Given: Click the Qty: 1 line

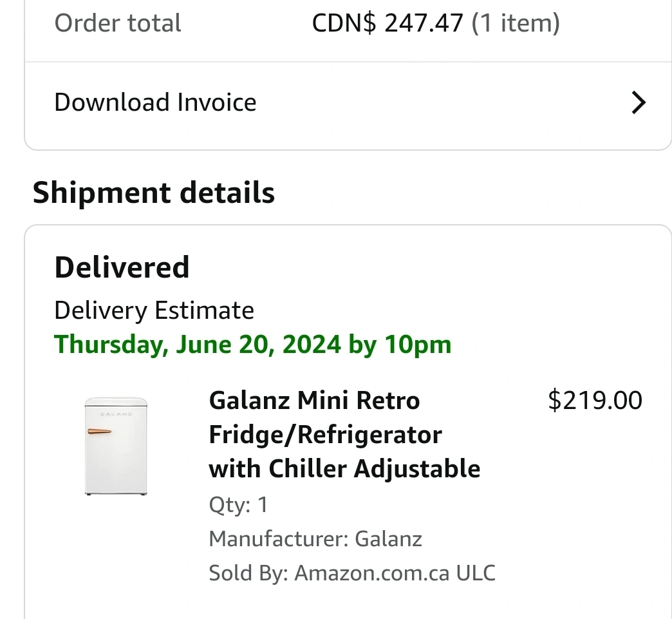Looking at the screenshot, I should click(x=238, y=504).
